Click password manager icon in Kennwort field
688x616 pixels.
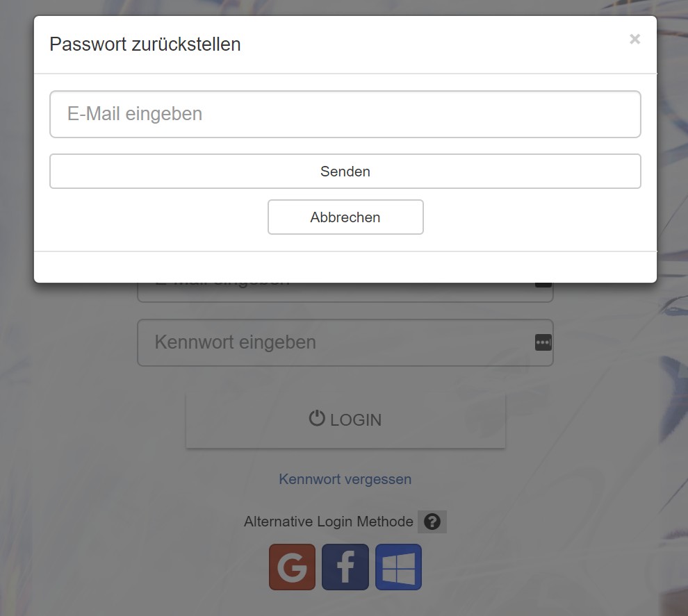pos(543,342)
